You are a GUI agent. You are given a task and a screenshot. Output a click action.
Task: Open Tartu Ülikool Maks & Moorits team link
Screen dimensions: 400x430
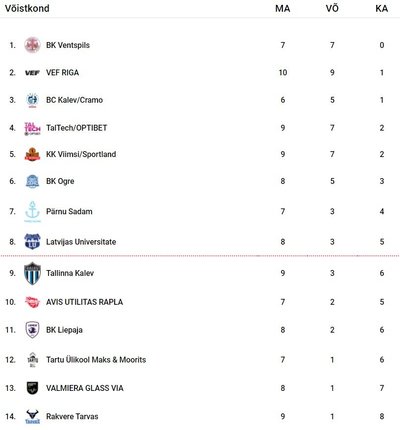(x=96, y=360)
